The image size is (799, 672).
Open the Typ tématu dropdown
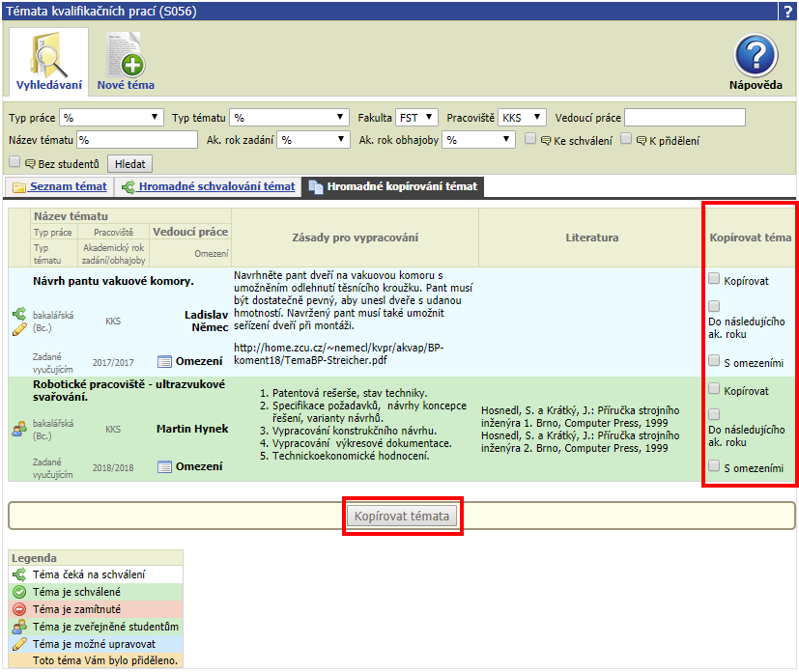coord(289,118)
